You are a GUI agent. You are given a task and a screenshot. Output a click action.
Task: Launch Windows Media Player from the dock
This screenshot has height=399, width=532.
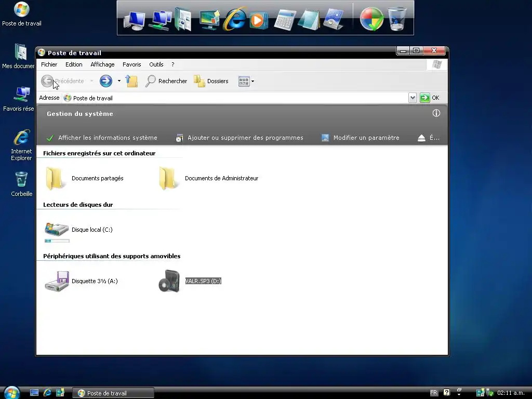(x=259, y=20)
